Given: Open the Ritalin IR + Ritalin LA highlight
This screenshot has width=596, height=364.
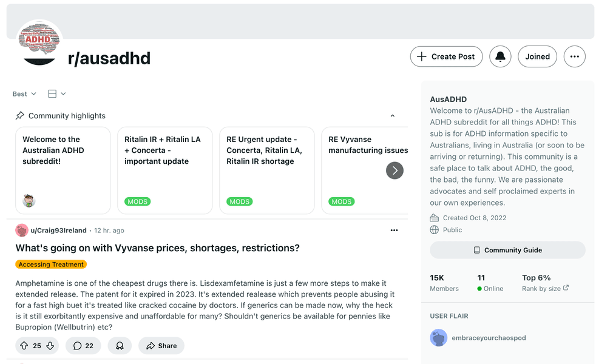Looking at the screenshot, I should click(x=165, y=170).
